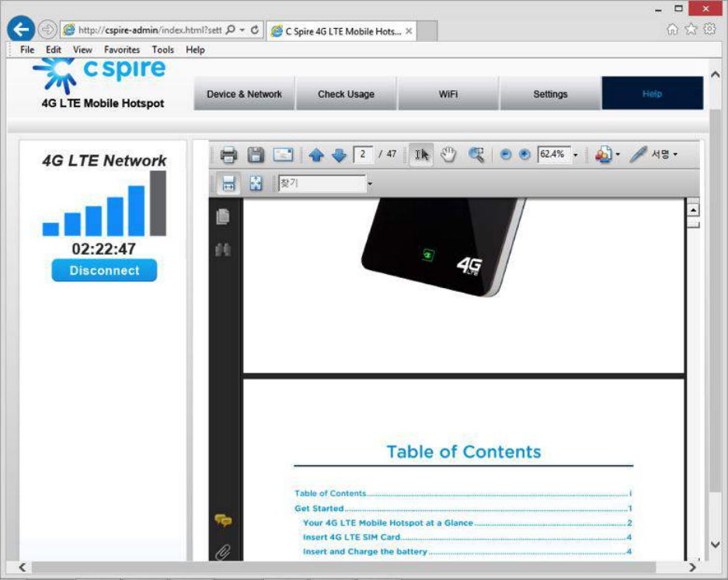Open the Favorites menu
Image resolution: width=728 pixels, height=580 pixels.
tap(122, 50)
